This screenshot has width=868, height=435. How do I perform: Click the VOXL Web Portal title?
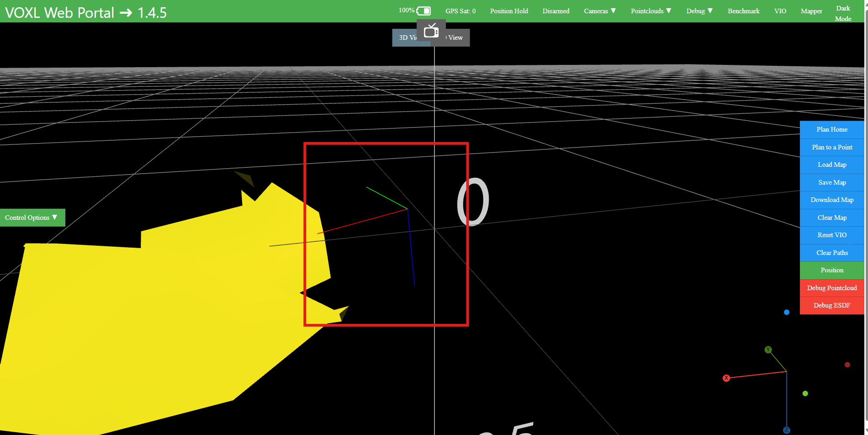(x=86, y=12)
